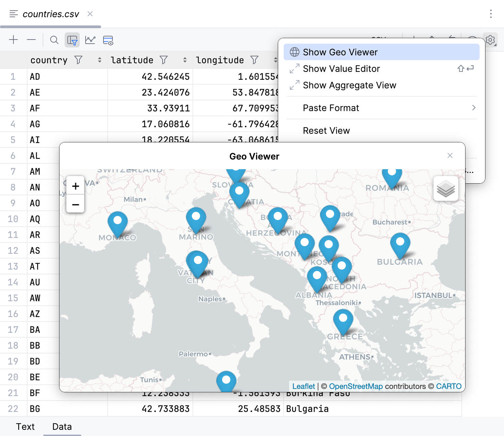Click the value preview table-with-eye icon

(x=108, y=40)
